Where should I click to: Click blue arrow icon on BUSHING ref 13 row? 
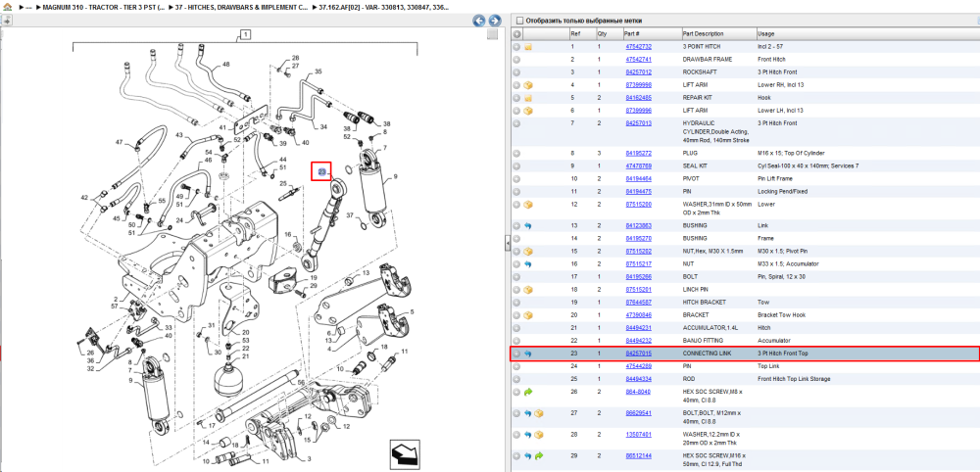528,225
